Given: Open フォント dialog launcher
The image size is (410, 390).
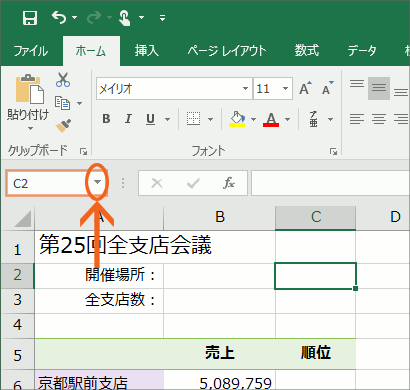Looking at the screenshot, I should (x=333, y=152).
